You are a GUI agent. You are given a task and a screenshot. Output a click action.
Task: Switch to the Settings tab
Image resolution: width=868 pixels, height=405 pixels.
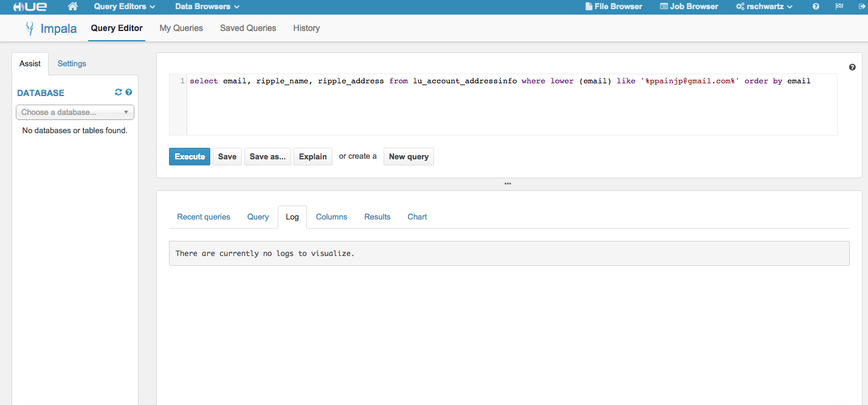[x=72, y=63]
